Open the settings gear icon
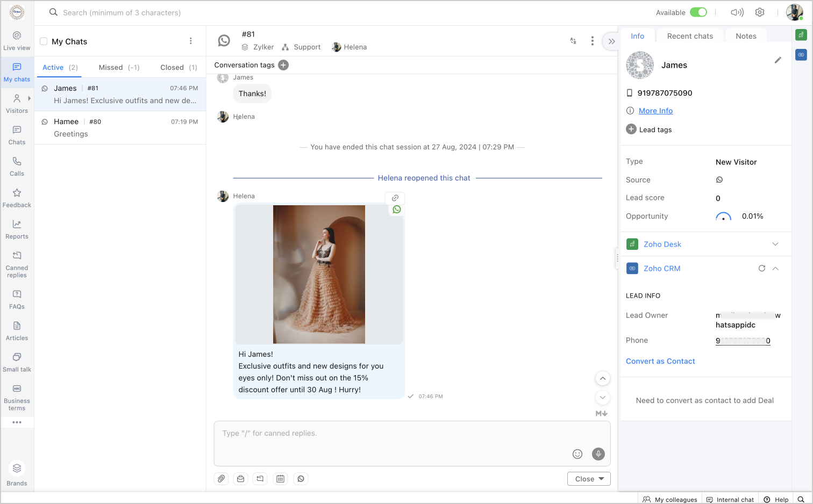Screen dimensions: 813x504 pyautogui.click(x=759, y=12)
